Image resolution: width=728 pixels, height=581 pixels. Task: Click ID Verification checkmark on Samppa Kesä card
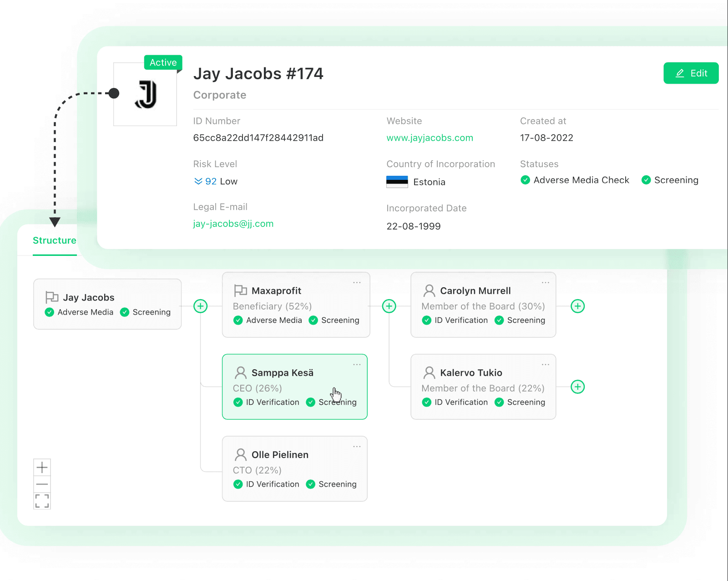(x=238, y=402)
